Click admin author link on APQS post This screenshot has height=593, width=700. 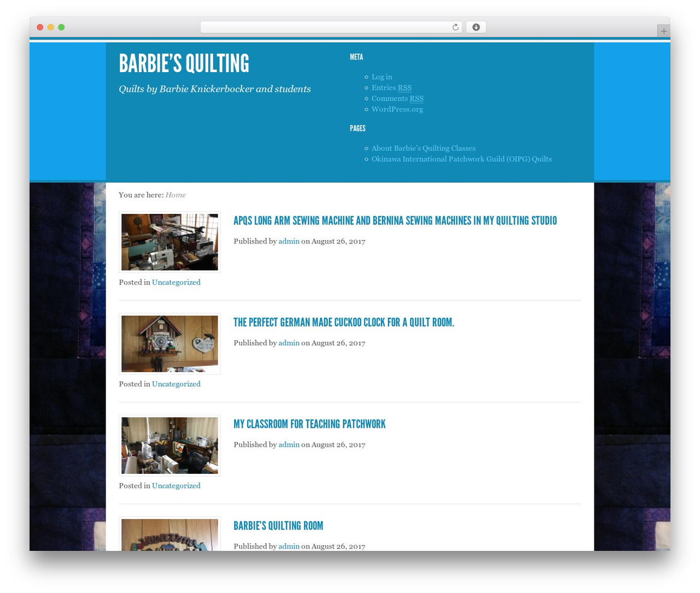[x=289, y=241]
